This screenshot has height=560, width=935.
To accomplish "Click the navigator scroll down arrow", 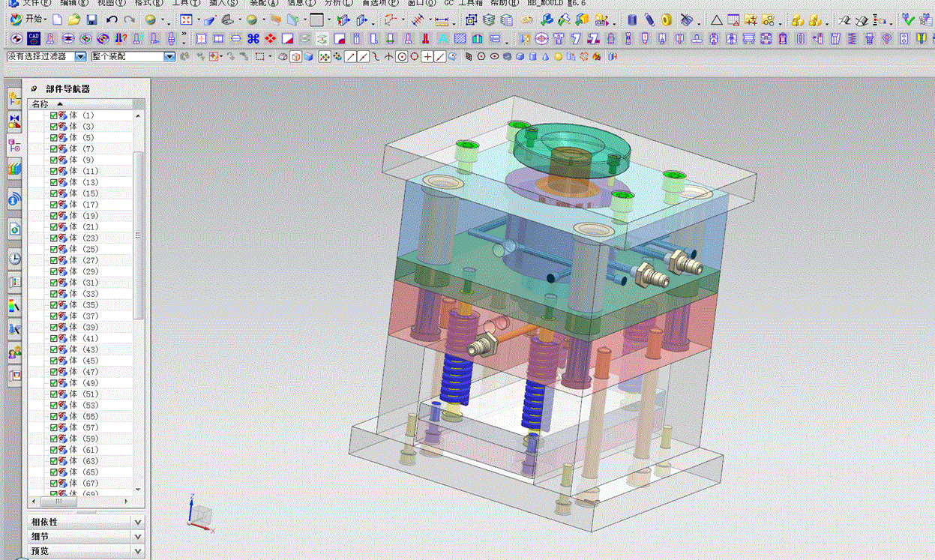I will (138, 489).
